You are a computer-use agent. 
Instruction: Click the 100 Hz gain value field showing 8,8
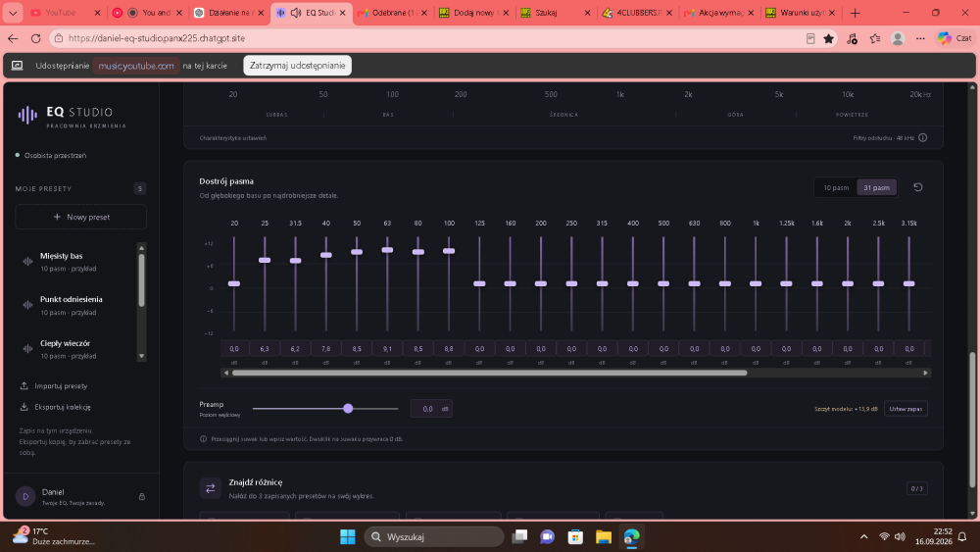point(449,349)
